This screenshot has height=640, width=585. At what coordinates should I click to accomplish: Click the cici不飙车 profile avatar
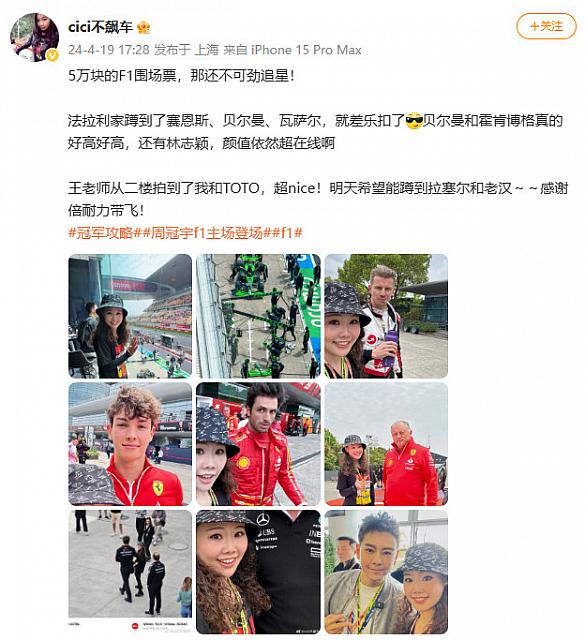[x=35, y=38]
